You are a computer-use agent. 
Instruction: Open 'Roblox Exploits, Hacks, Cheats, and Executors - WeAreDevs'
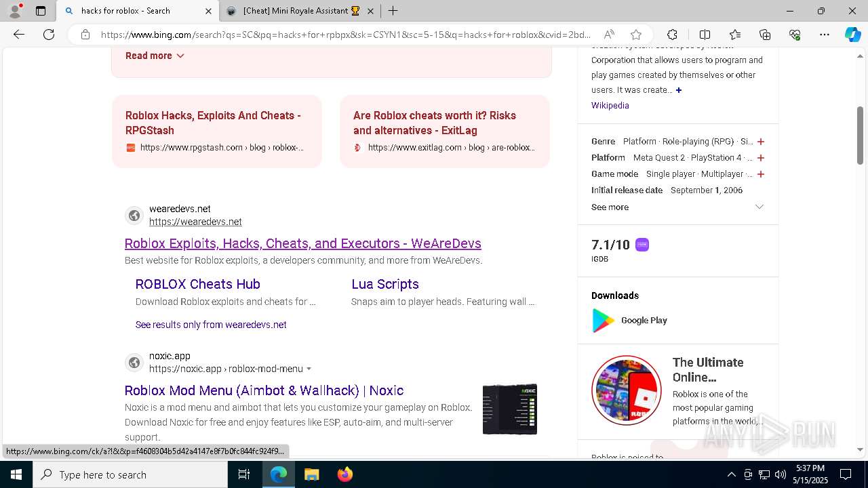pyautogui.click(x=303, y=243)
